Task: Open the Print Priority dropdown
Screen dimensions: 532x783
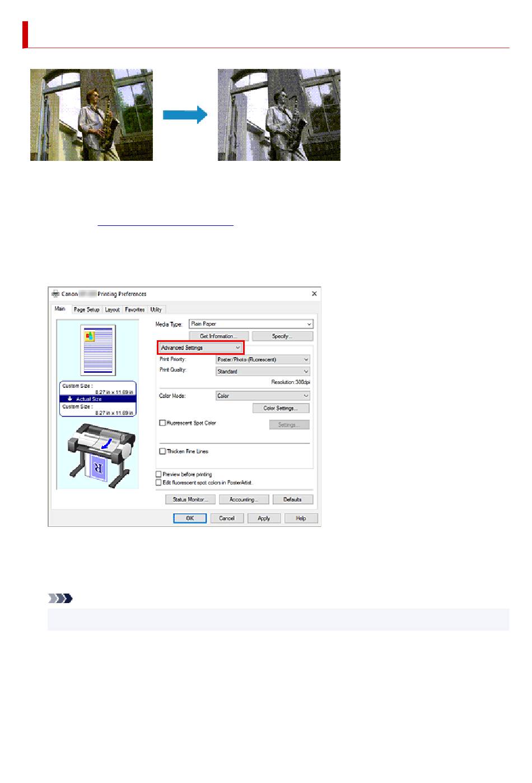Action: coord(263,360)
